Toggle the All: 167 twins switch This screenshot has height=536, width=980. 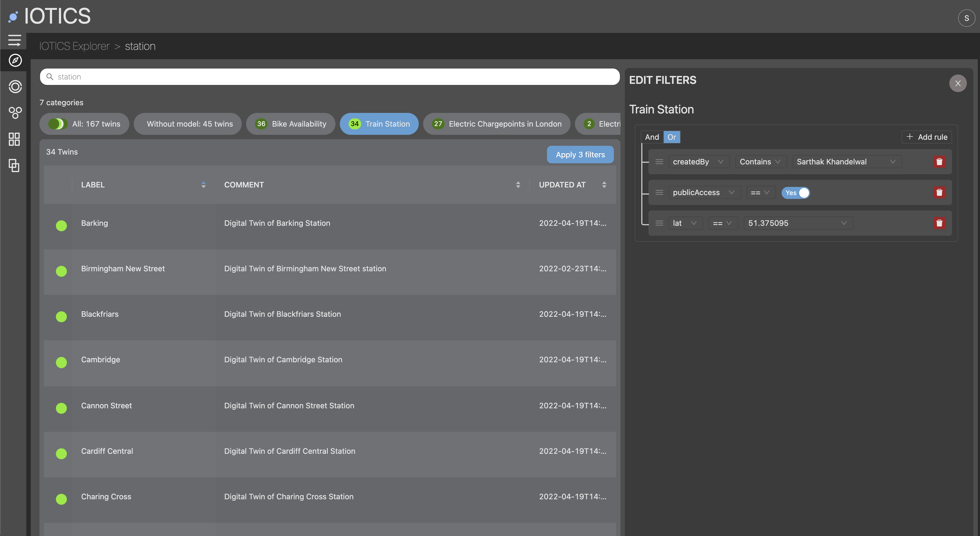click(58, 124)
